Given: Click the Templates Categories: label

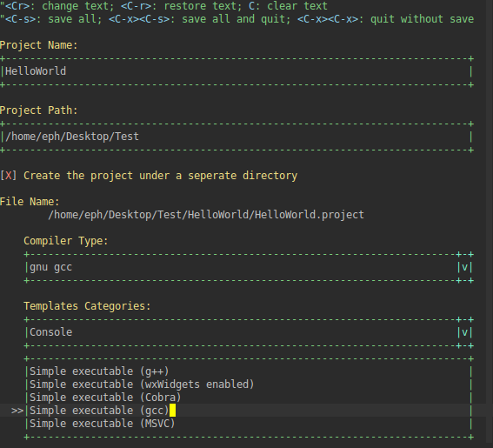Looking at the screenshot, I should [x=87, y=306].
